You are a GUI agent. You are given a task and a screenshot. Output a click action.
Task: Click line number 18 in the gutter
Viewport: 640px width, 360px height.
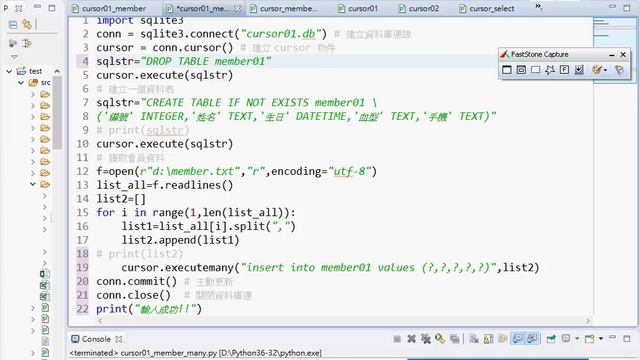pyautogui.click(x=82, y=254)
